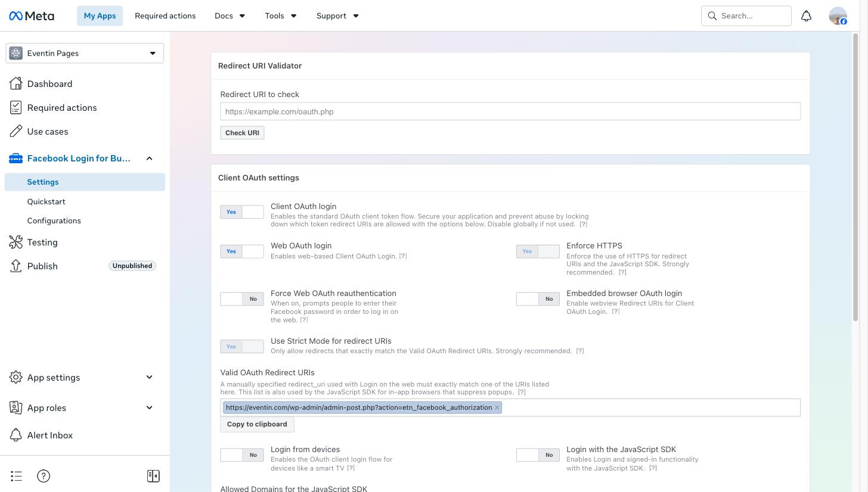The height and width of the screenshot is (492, 868).
Task: Open the notifications bell
Action: tap(806, 16)
